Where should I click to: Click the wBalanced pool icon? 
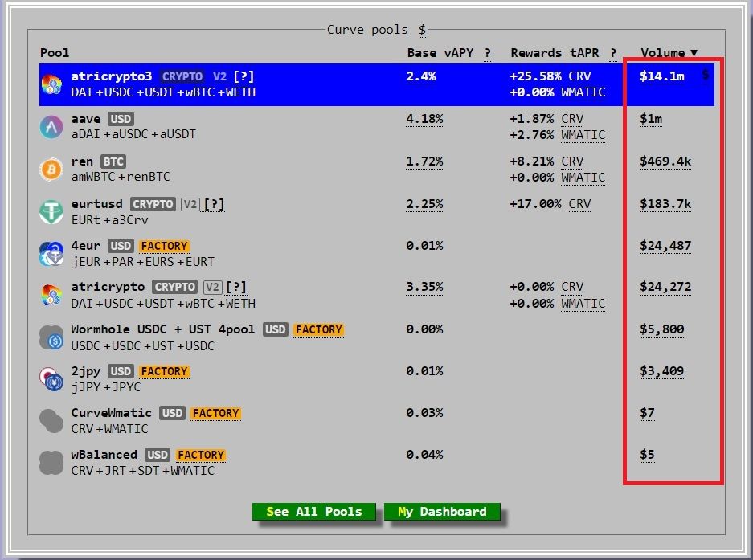[x=51, y=463]
